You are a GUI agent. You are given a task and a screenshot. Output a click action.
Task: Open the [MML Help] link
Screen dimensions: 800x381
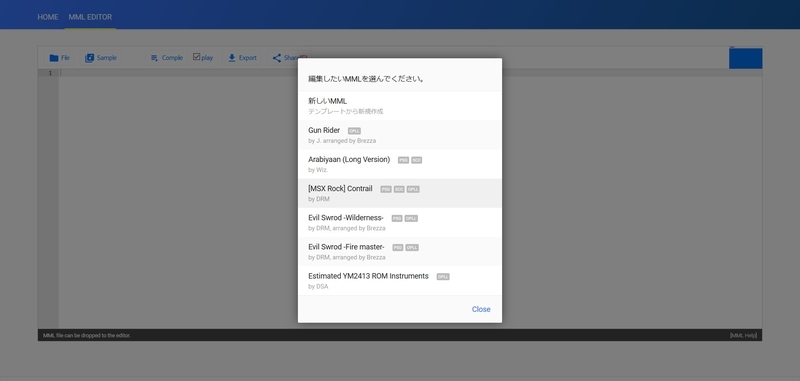(x=743, y=335)
